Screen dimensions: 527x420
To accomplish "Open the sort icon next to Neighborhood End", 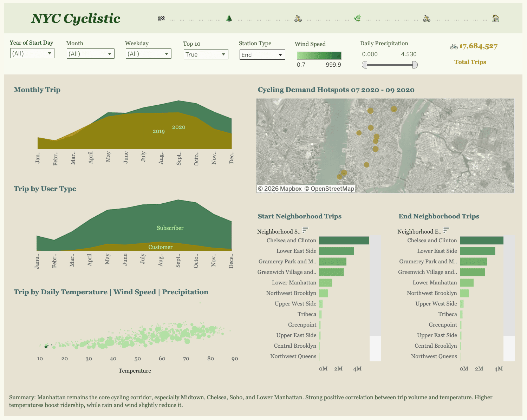I will coord(446,230).
